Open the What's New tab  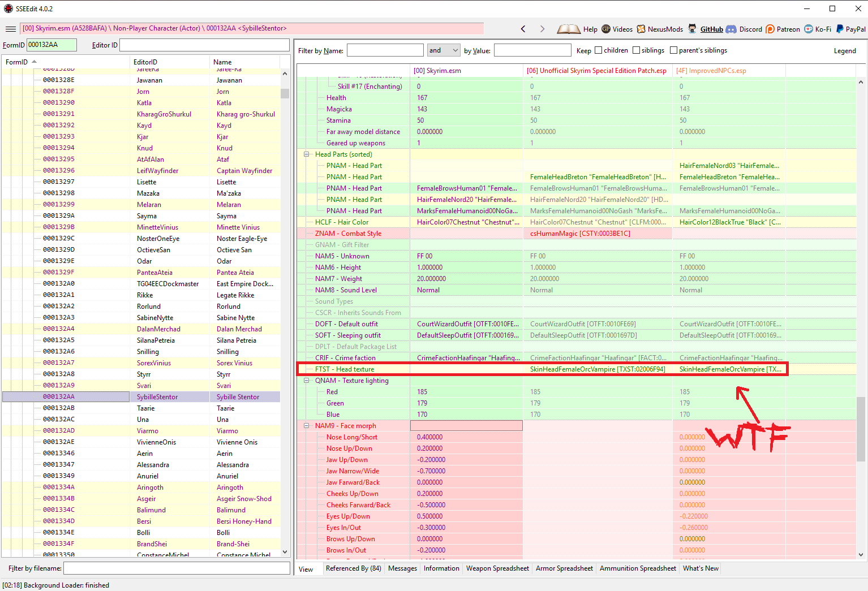tap(701, 568)
